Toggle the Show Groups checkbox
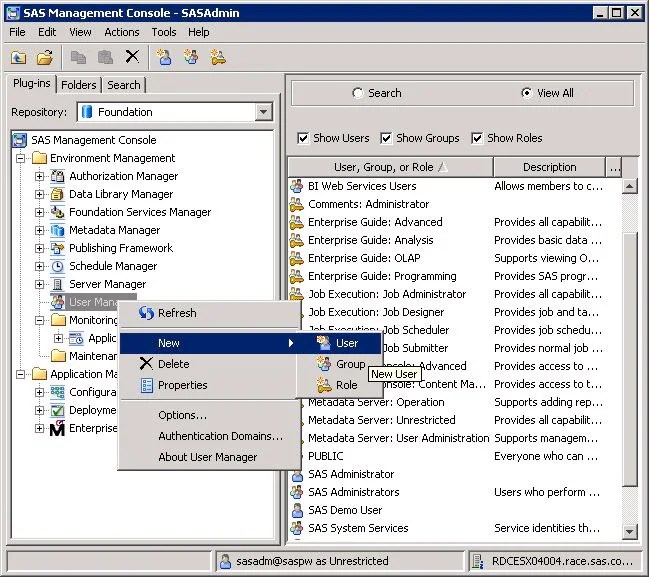Screen dimensions: 649x577 386,138
